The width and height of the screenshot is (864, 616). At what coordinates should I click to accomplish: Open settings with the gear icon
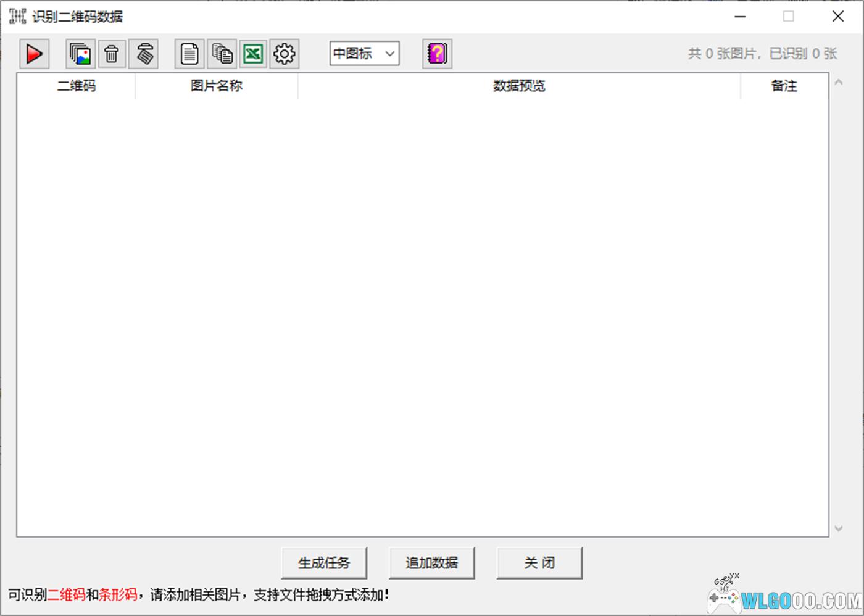[285, 54]
